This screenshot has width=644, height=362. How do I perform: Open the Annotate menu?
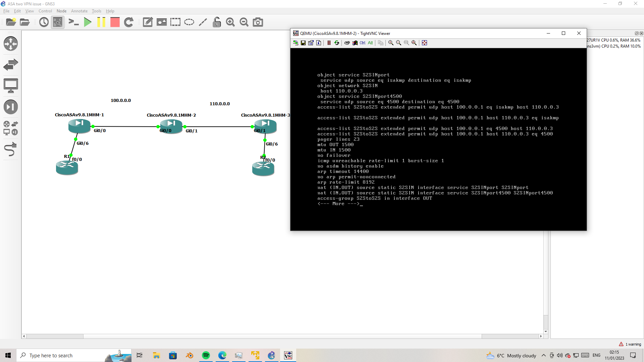pyautogui.click(x=79, y=11)
